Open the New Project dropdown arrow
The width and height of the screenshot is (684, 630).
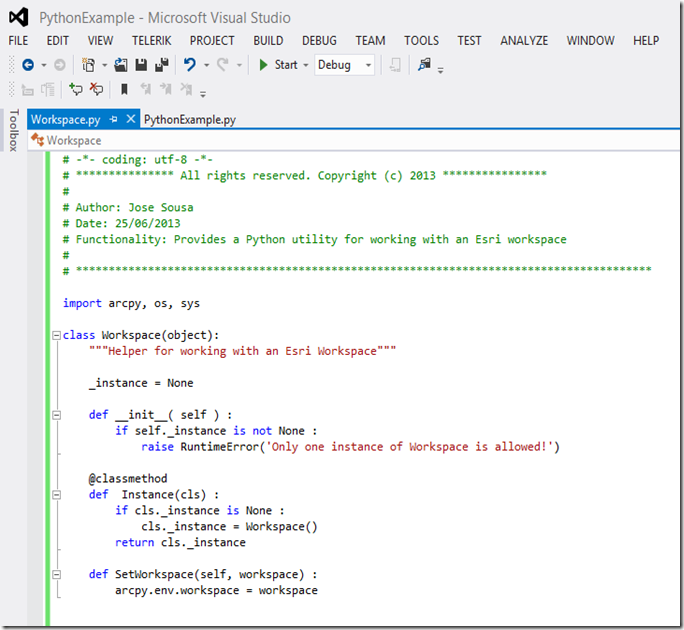pyautogui.click(x=105, y=65)
